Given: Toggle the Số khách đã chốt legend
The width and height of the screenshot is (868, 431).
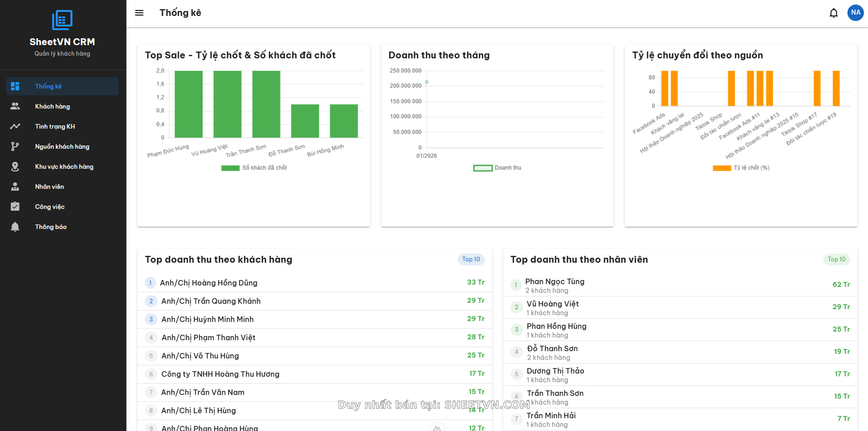Looking at the screenshot, I should 254,168.
